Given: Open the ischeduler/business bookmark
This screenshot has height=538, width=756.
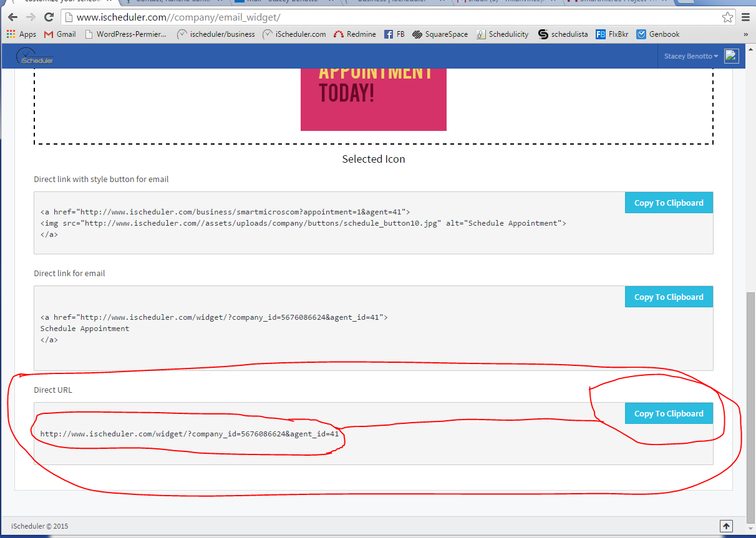Looking at the screenshot, I should tap(216, 34).
